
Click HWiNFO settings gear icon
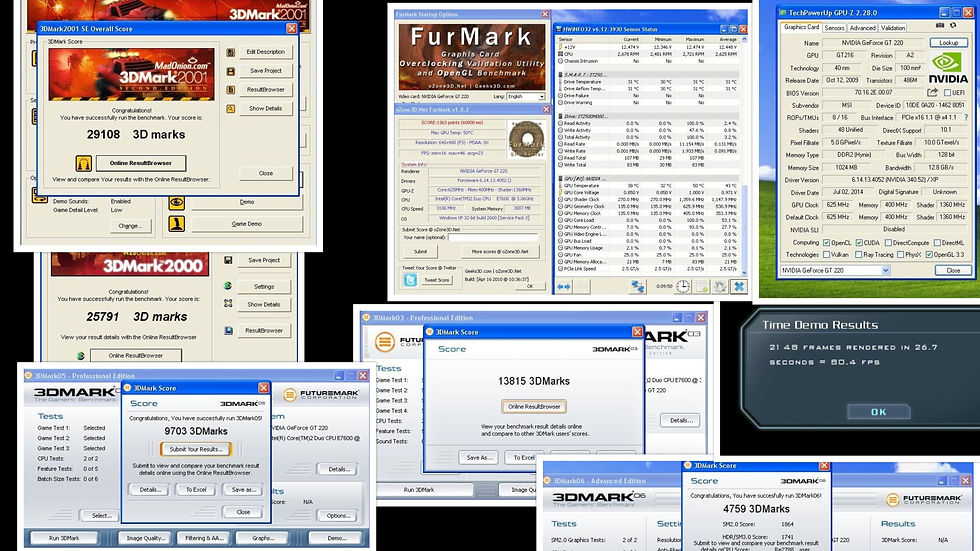[x=720, y=286]
